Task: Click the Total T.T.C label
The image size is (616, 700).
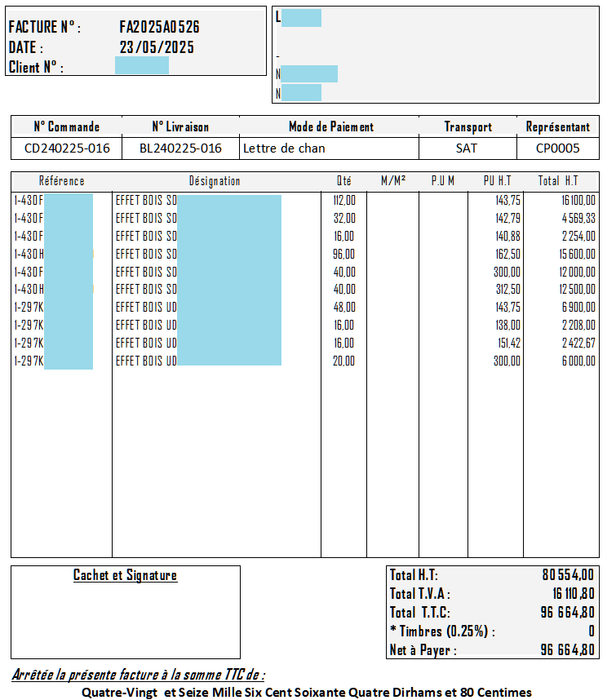Action: [x=419, y=612]
